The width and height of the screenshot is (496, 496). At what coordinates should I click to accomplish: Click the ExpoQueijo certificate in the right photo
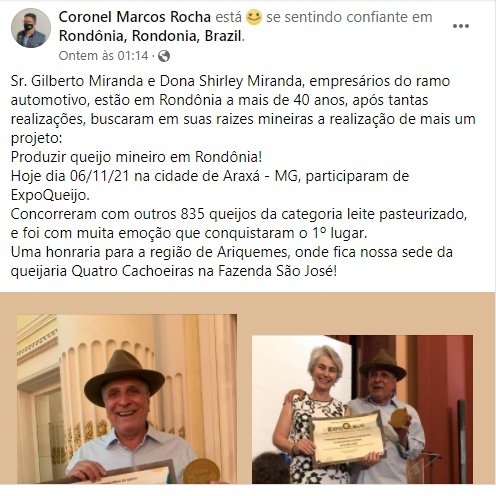(x=349, y=438)
